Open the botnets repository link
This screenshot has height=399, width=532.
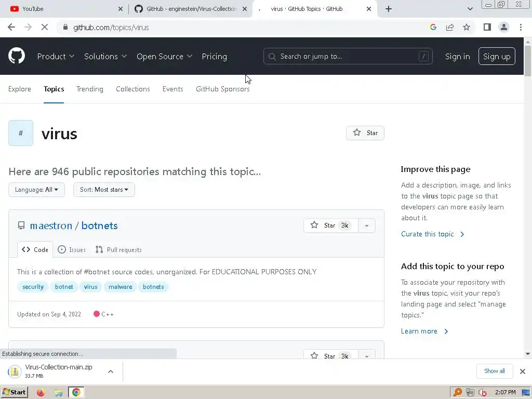pos(99,225)
